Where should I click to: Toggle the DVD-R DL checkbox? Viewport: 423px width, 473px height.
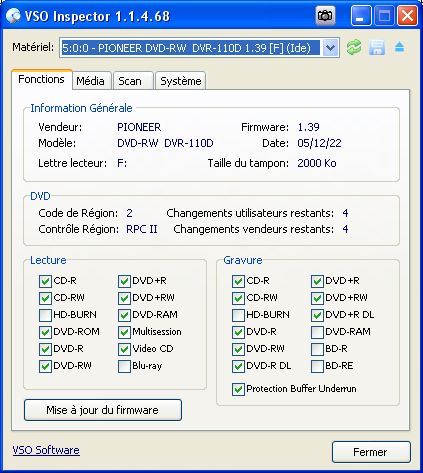pyautogui.click(x=238, y=366)
